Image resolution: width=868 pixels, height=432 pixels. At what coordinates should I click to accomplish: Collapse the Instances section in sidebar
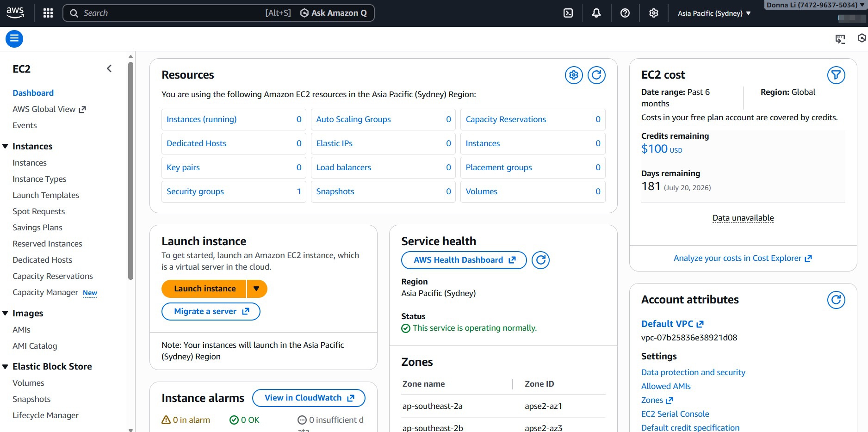(x=6, y=146)
